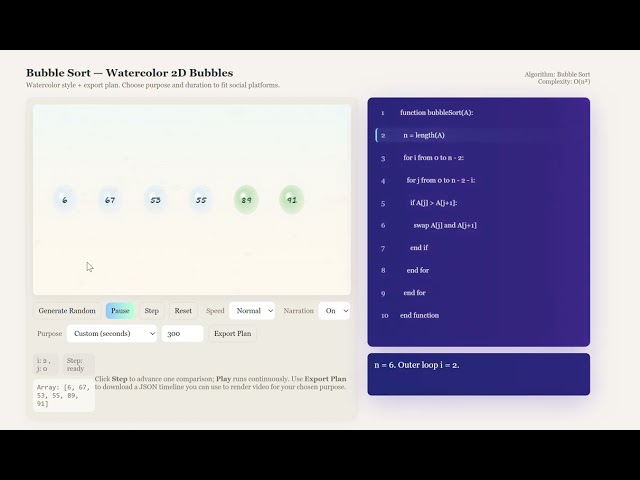Click the 'i: 2, j: 0' status box
This screenshot has height=480, width=640.
[45, 364]
